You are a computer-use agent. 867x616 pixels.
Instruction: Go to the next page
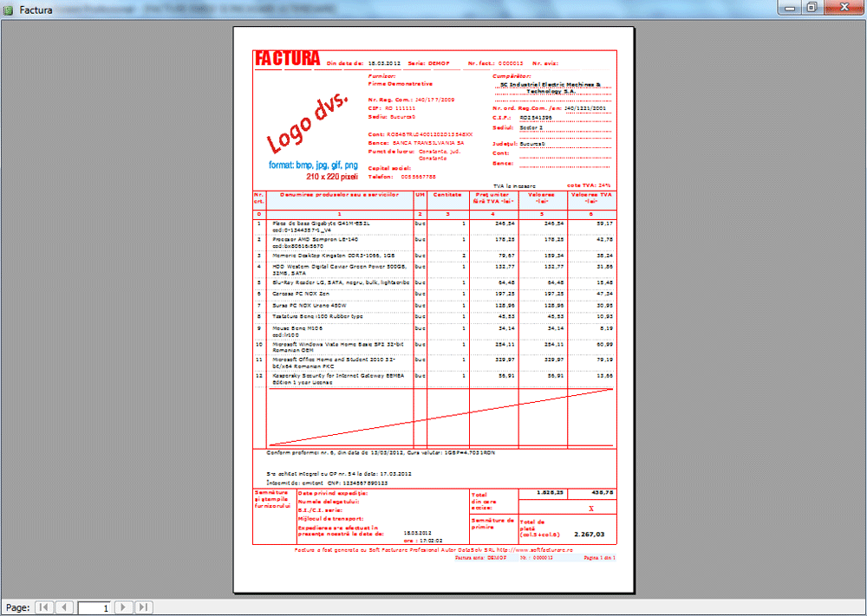point(124,607)
